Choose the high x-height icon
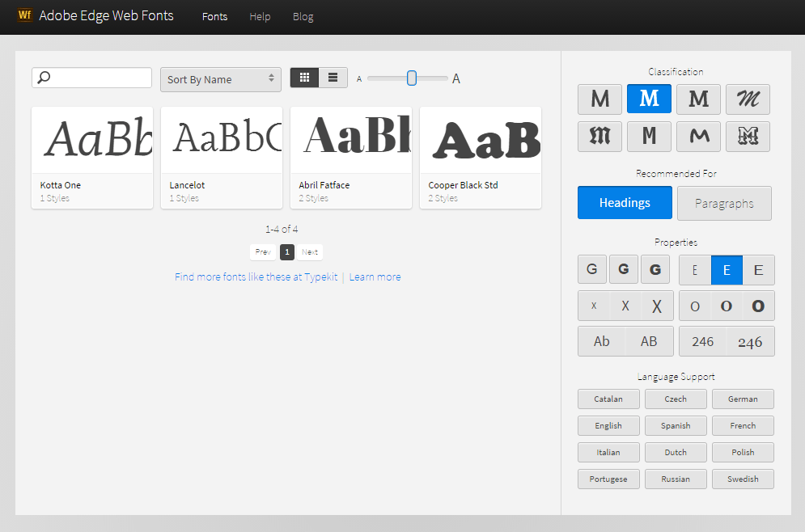This screenshot has width=805, height=532. [657, 306]
